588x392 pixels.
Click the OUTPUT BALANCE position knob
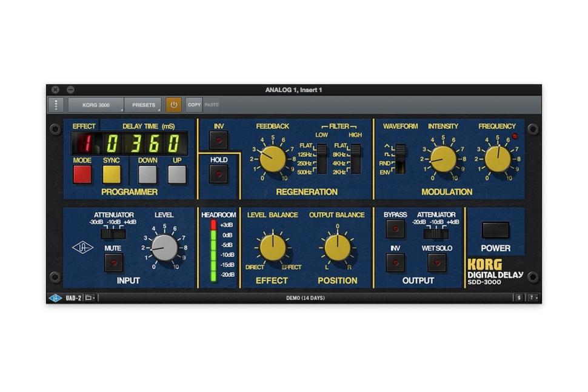(x=338, y=248)
